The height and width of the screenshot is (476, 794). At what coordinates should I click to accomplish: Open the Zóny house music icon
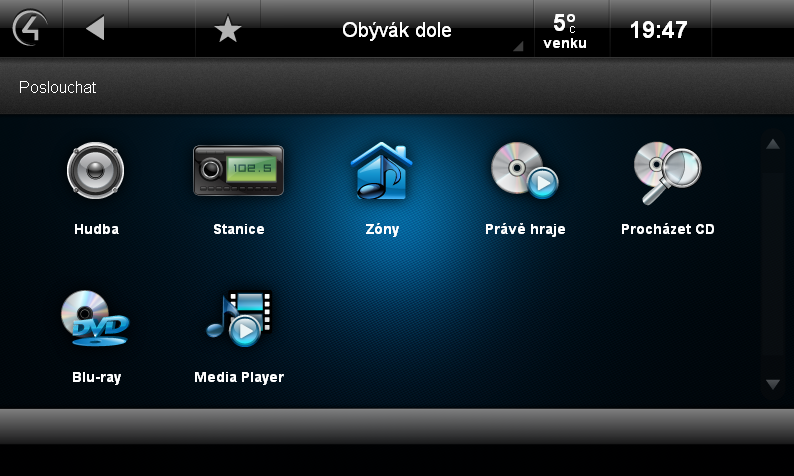pos(381,171)
